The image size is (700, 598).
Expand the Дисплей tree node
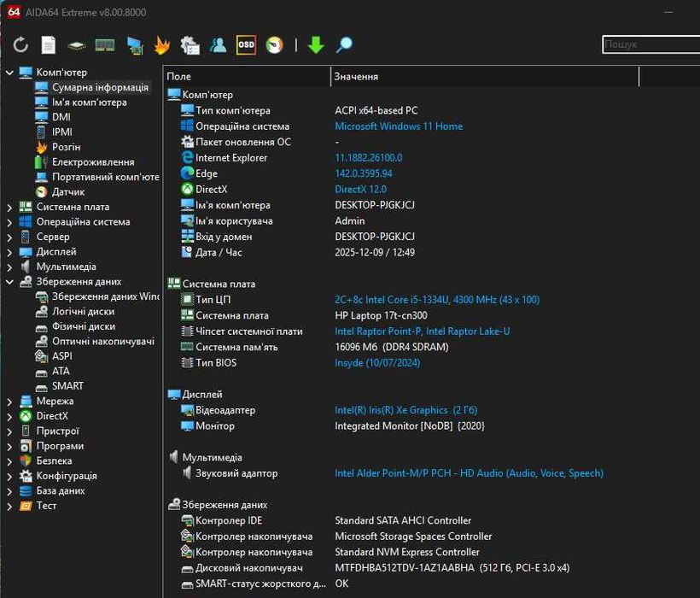click(x=9, y=252)
